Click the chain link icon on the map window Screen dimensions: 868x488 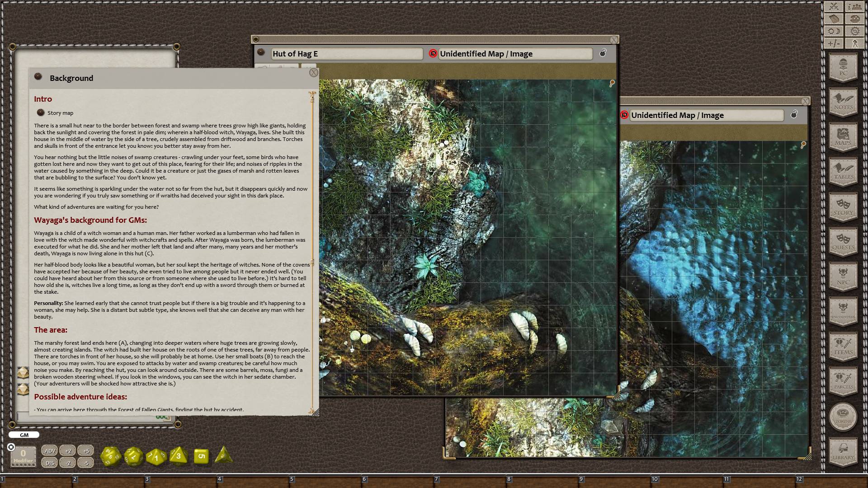click(x=603, y=53)
